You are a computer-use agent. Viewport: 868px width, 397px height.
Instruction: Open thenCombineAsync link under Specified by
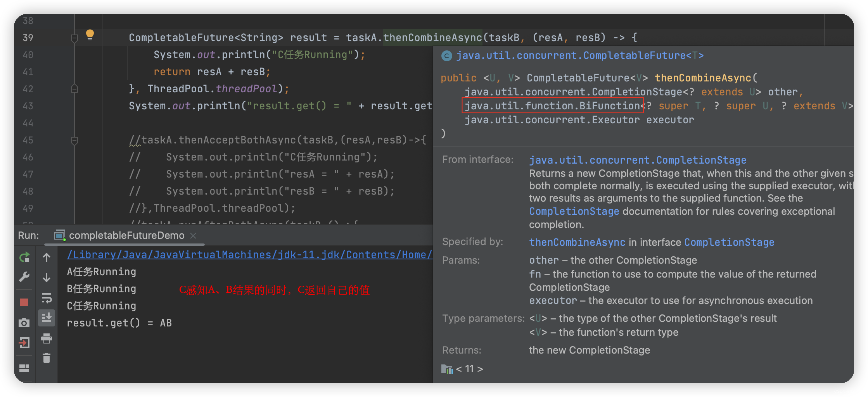577,242
